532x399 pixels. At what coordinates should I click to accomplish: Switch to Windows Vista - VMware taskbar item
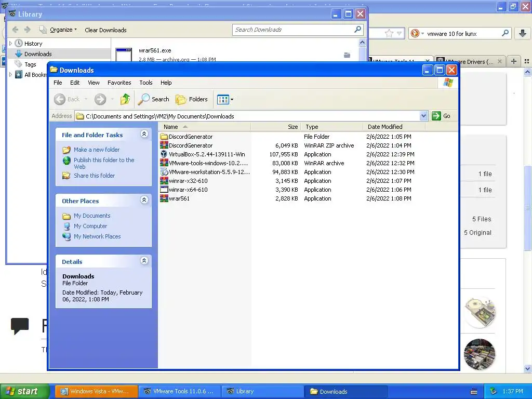[x=96, y=391]
